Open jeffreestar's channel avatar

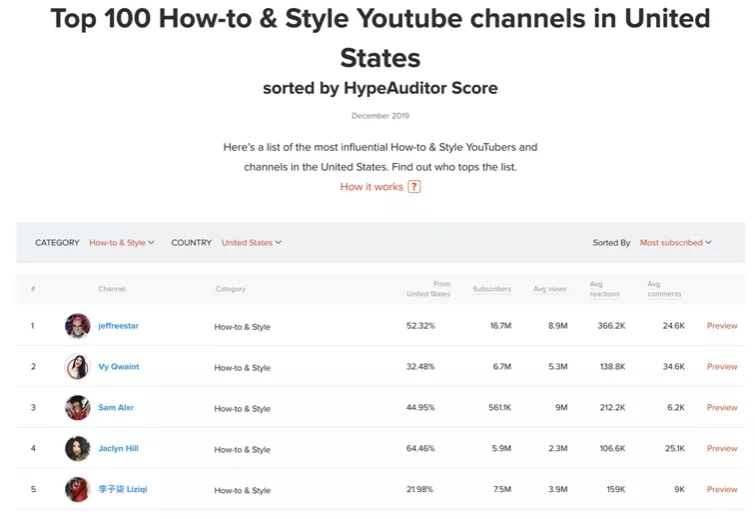tap(78, 326)
